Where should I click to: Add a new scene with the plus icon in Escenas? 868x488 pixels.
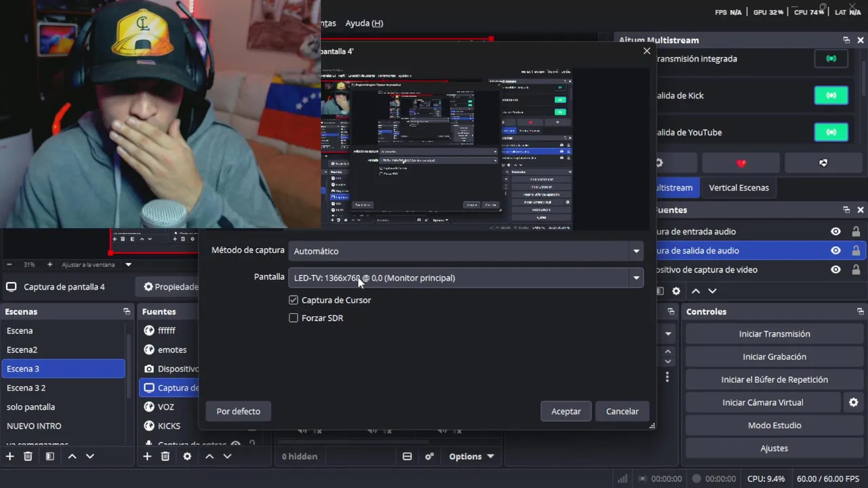9,456
